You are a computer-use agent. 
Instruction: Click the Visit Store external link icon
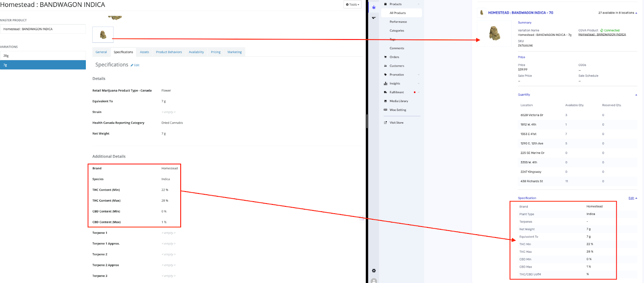click(385, 123)
